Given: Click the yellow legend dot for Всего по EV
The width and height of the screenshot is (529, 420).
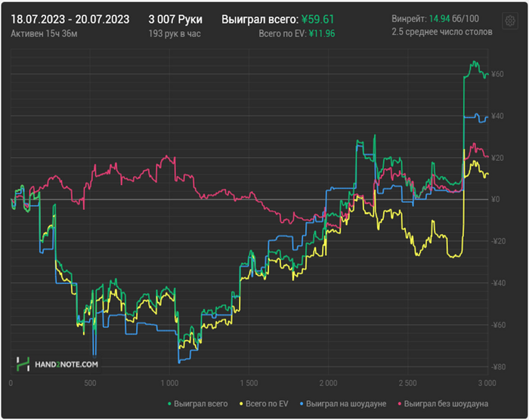Looking at the screenshot, I should (x=241, y=404).
